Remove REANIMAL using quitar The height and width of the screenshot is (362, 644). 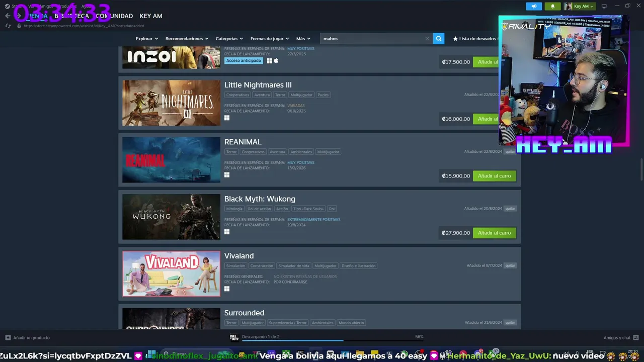click(510, 151)
